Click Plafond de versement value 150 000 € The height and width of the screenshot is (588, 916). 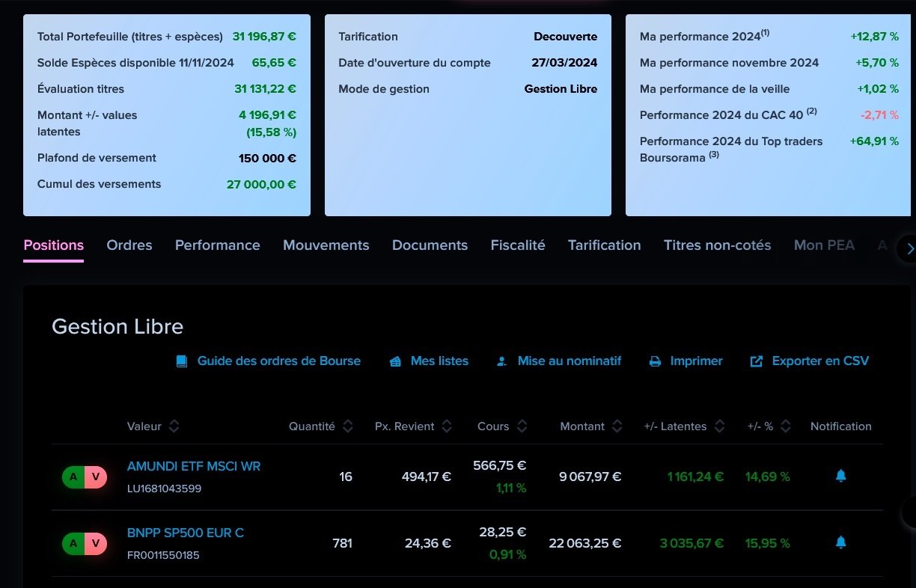click(267, 158)
